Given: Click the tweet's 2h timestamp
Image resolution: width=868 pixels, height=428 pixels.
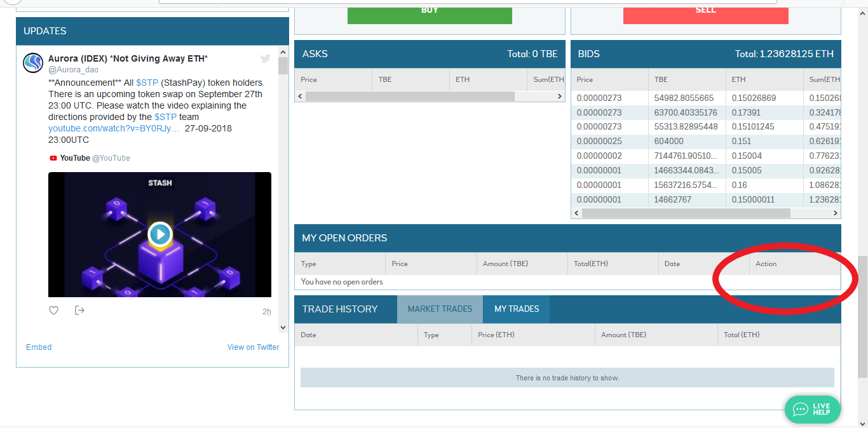Looking at the screenshot, I should pyautogui.click(x=267, y=312).
